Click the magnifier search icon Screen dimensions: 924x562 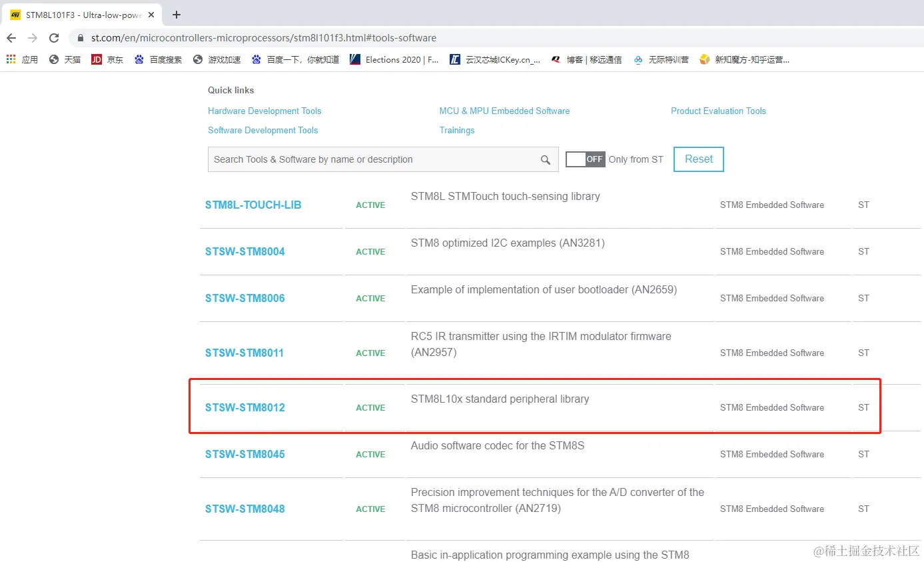tap(546, 160)
